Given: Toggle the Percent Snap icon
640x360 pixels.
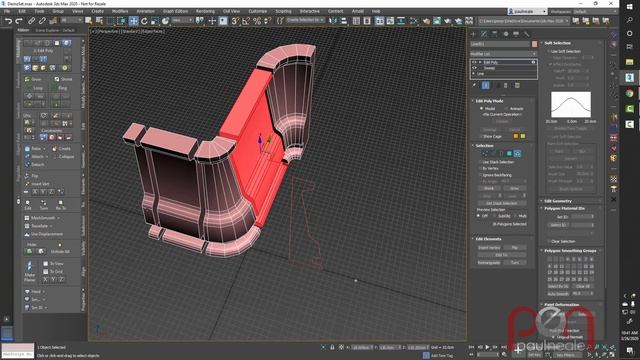Looking at the screenshot, I should tap(257, 21).
